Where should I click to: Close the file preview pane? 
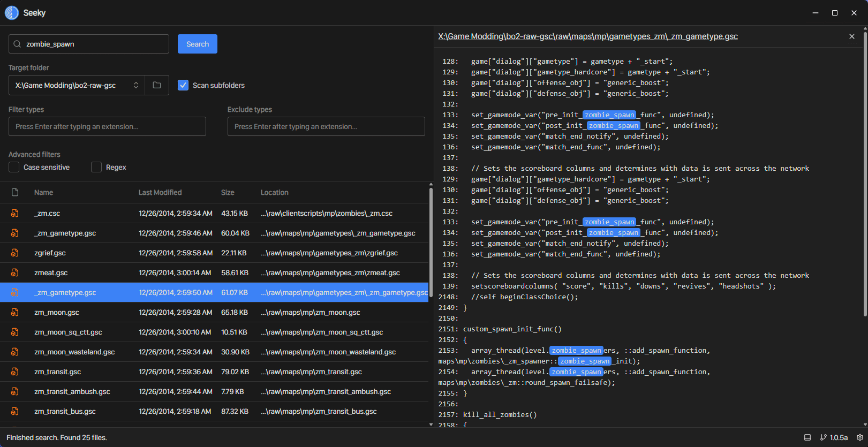[852, 36]
